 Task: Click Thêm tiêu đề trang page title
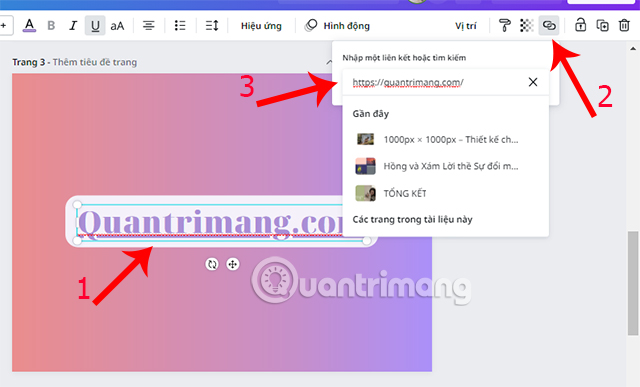click(x=95, y=62)
